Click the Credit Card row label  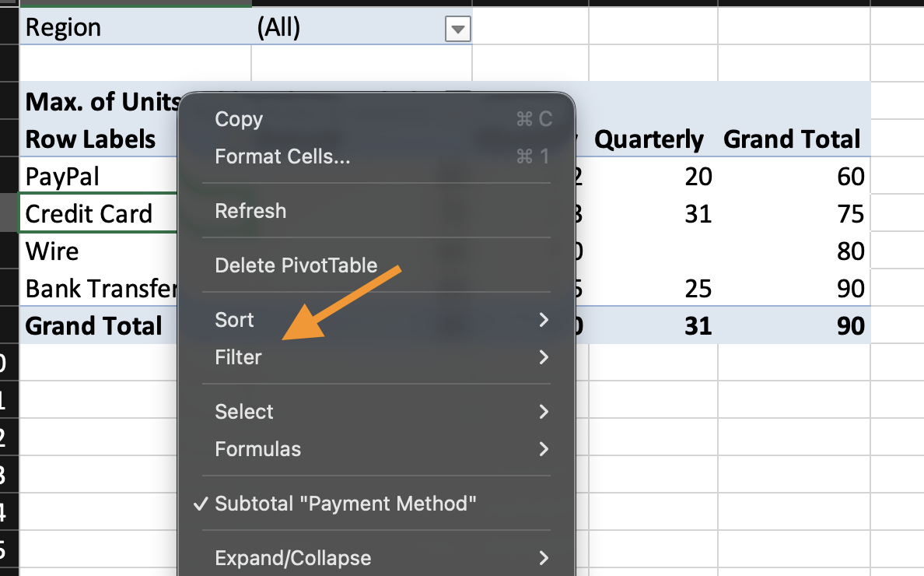tap(89, 214)
